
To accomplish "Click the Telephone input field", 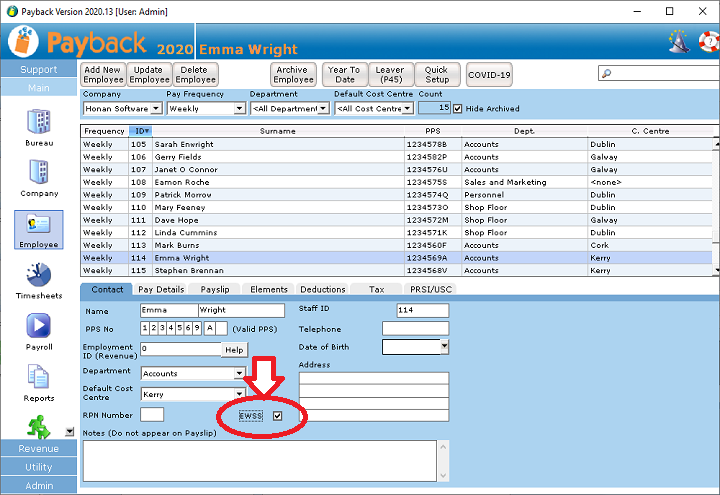I will tap(415, 329).
